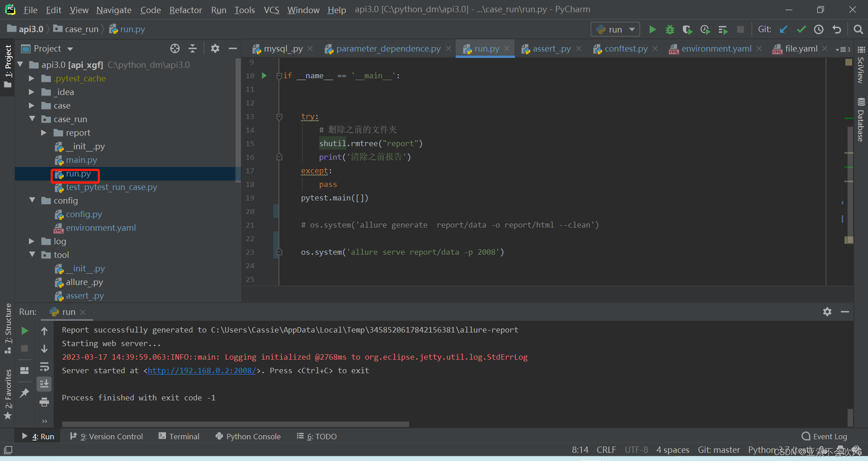Collapse the config folder
This screenshot has height=461, width=868.
point(32,200)
